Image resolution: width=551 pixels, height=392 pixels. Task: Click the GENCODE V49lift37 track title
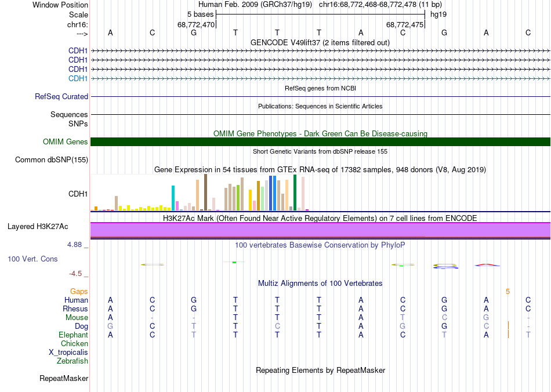pos(320,43)
